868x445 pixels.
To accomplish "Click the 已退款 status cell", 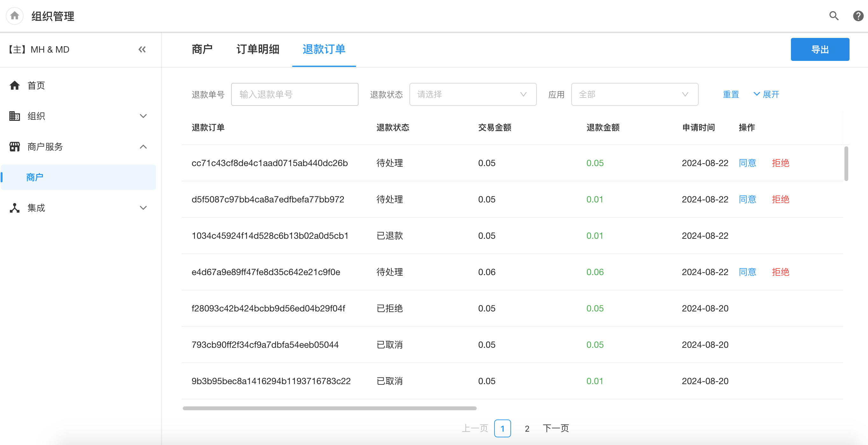I will tap(389, 236).
